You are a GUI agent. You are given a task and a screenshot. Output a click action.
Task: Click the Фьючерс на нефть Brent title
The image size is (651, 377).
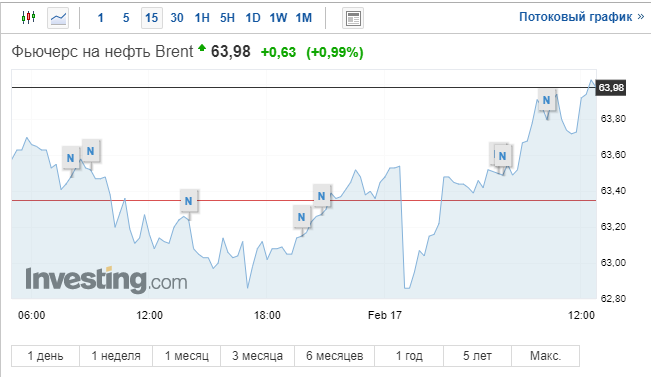[102, 51]
